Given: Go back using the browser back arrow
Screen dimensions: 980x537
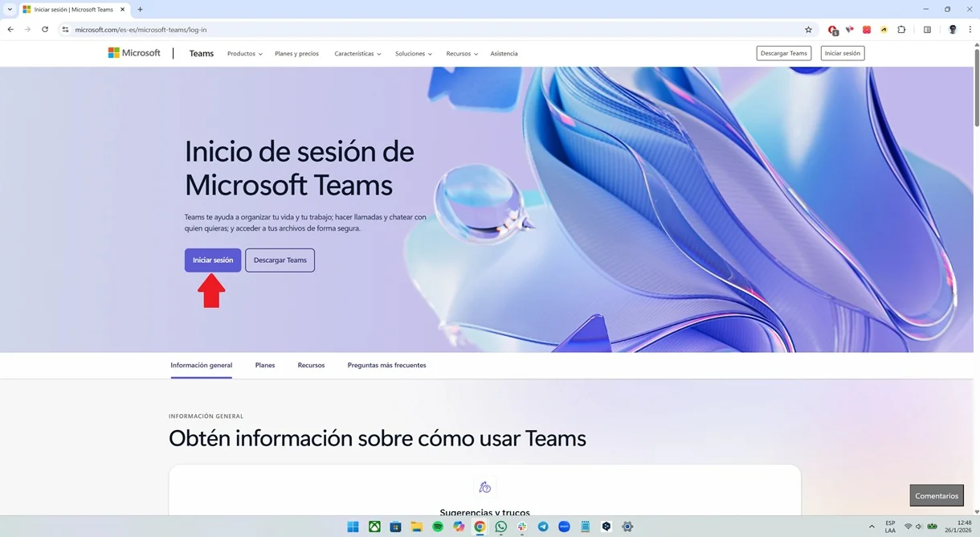Looking at the screenshot, I should 10,30.
